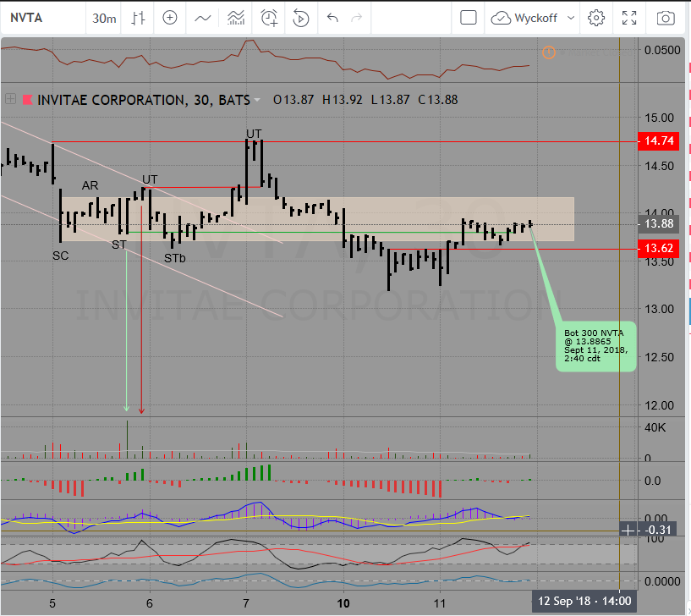Open the 30m timeframe dropdown
The height and width of the screenshot is (616, 691).
[105, 18]
